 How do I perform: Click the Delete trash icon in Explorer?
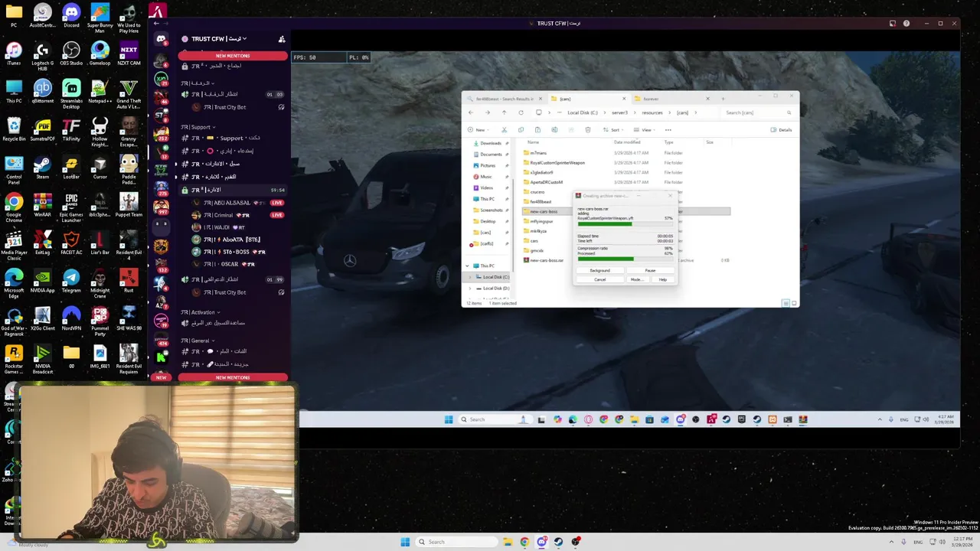point(587,130)
